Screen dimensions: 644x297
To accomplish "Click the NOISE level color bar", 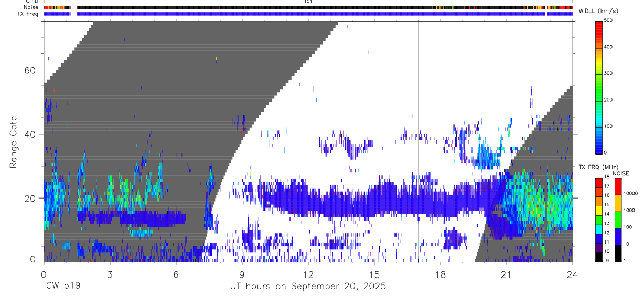I will [x=618, y=219].
